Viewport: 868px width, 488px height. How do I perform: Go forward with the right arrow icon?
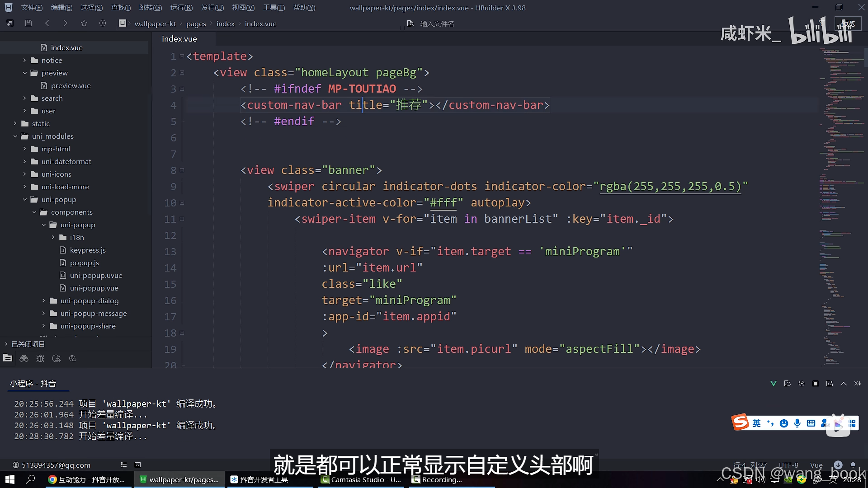coord(66,23)
